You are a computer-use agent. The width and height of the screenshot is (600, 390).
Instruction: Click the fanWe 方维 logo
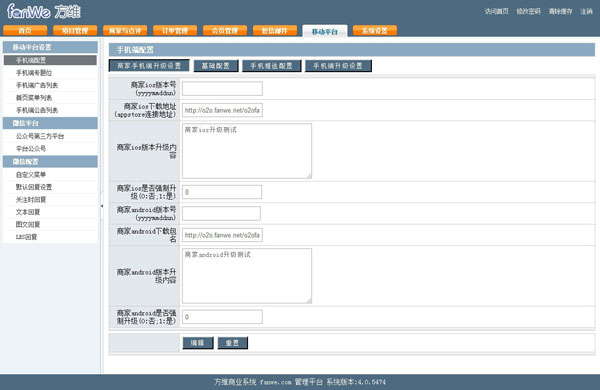pyautogui.click(x=44, y=11)
